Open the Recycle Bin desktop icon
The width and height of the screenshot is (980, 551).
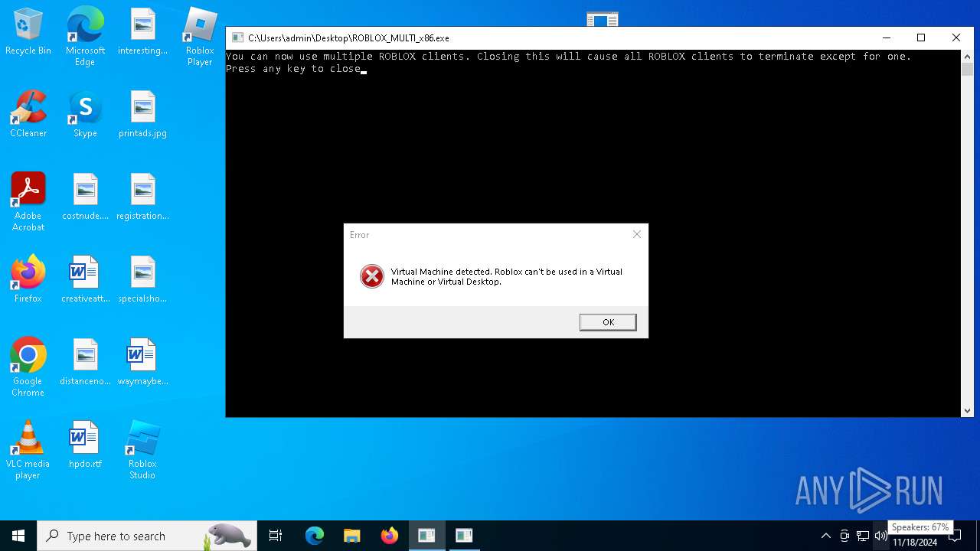(28, 32)
